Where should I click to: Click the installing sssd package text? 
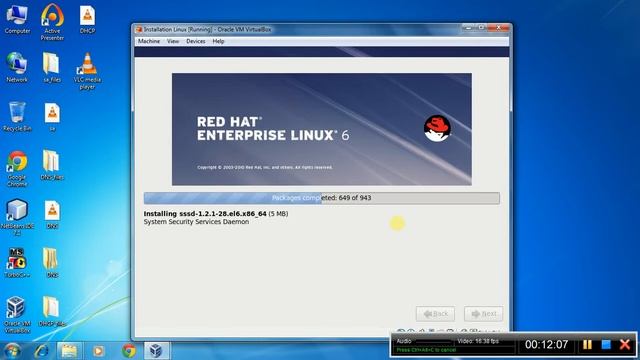216,213
